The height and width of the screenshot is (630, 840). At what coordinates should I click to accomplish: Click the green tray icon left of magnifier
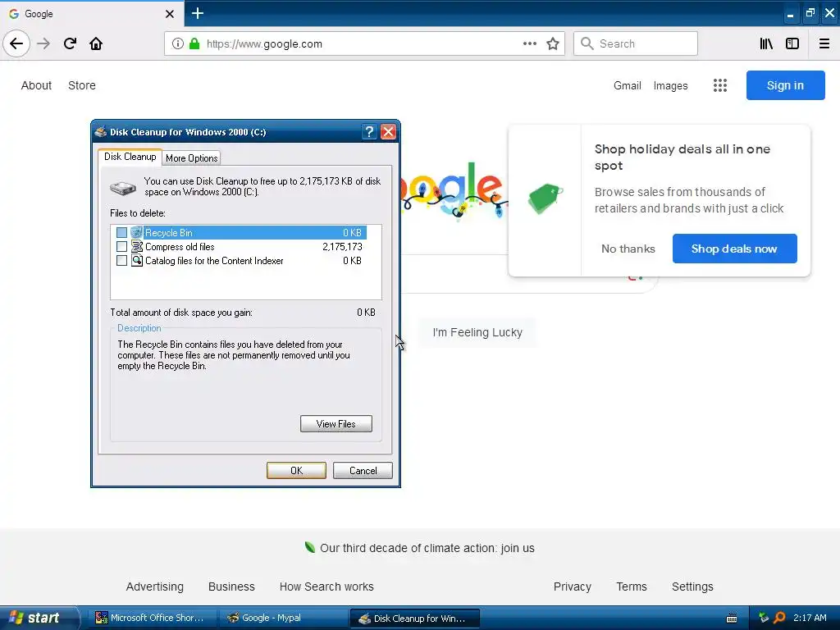tap(764, 618)
